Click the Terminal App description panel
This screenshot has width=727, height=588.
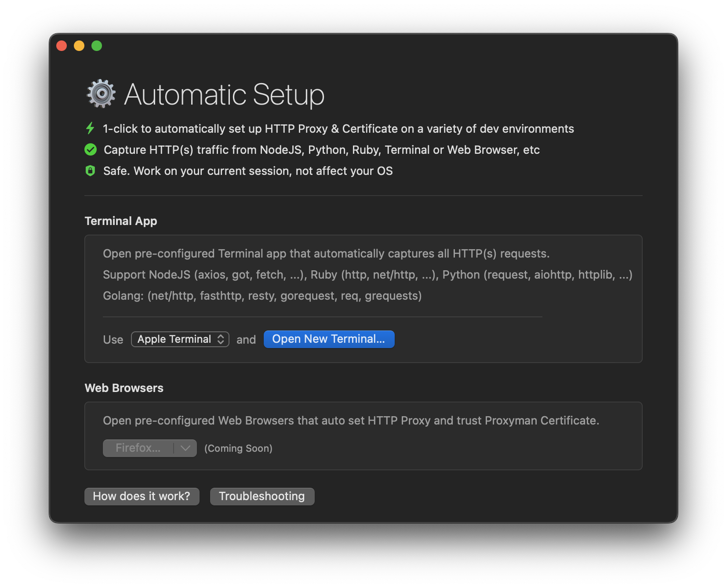tap(363, 275)
